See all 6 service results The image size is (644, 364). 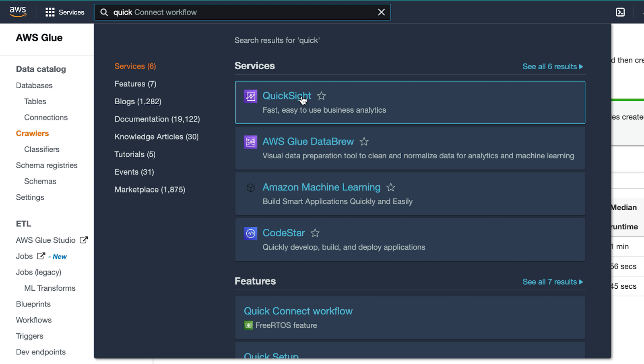(x=553, y=66)
